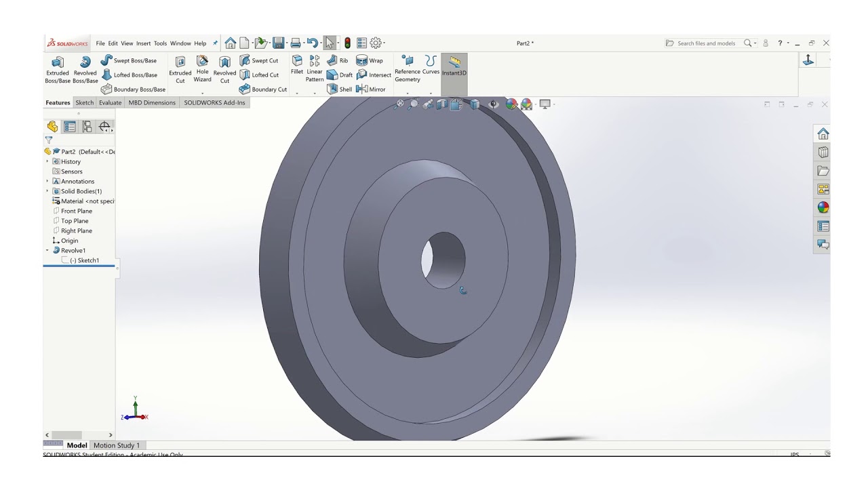The image size is (868, 488).
Task: Activate the Revolved Cut tool
Action: 224,70
